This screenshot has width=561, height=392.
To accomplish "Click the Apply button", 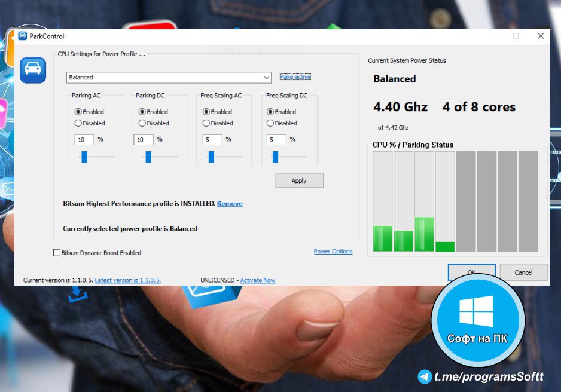I will pyautogui.click(x=299, y=180).
